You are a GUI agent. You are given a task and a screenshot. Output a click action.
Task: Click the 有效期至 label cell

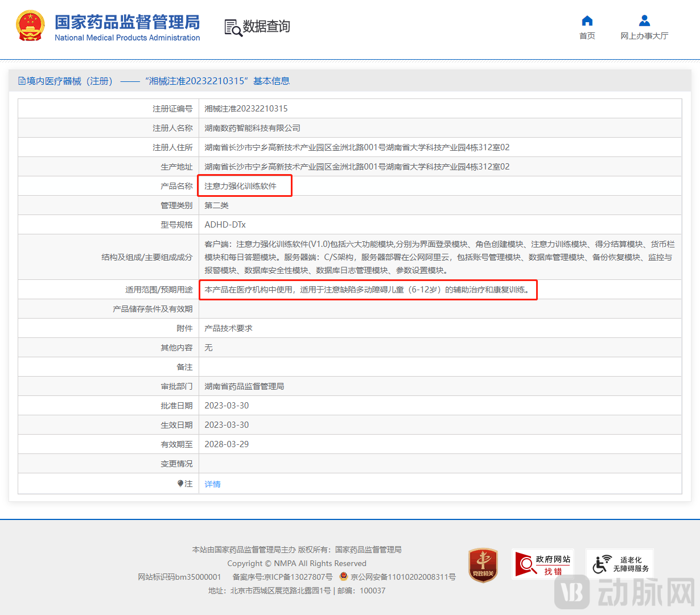(109, 444)
